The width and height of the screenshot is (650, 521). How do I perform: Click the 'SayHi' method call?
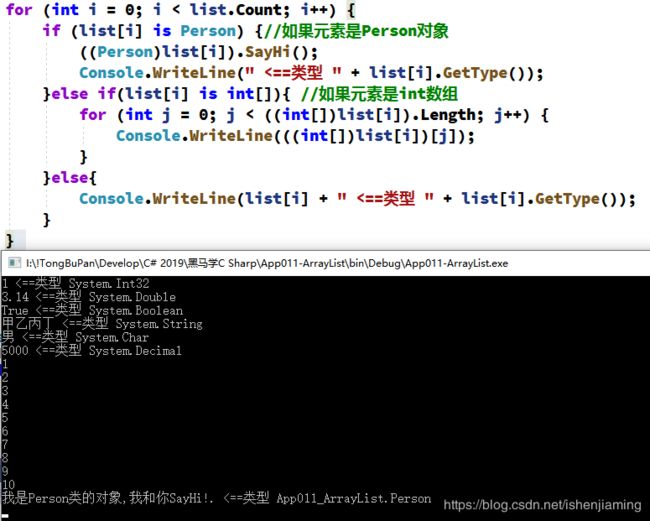click(x=268, y=52)
